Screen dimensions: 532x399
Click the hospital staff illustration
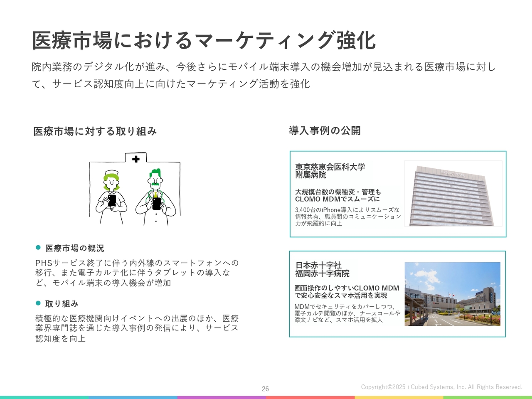[x=135, y=189]
